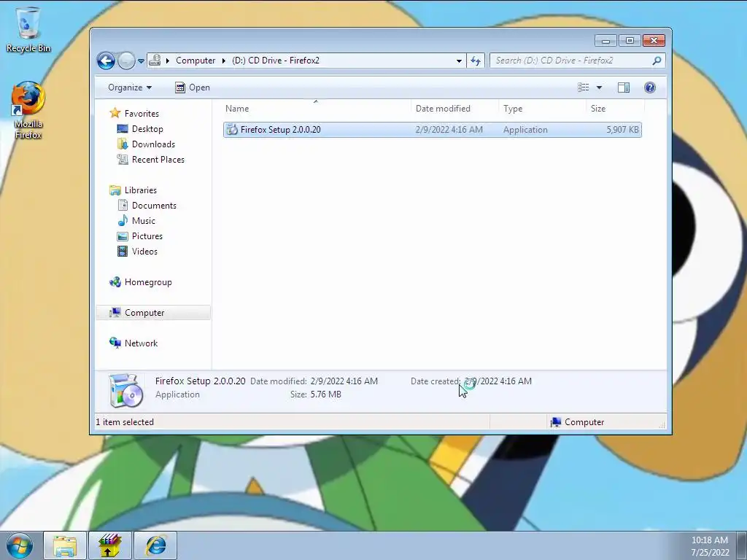
Task: Select Favorites in the navigation pane
Action: [142, 113]
